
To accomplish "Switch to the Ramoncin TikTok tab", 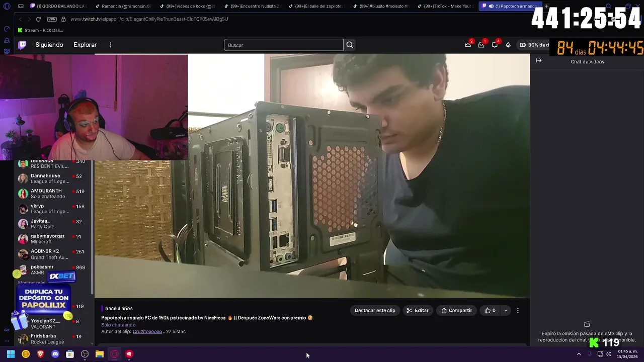I will 123,6.
